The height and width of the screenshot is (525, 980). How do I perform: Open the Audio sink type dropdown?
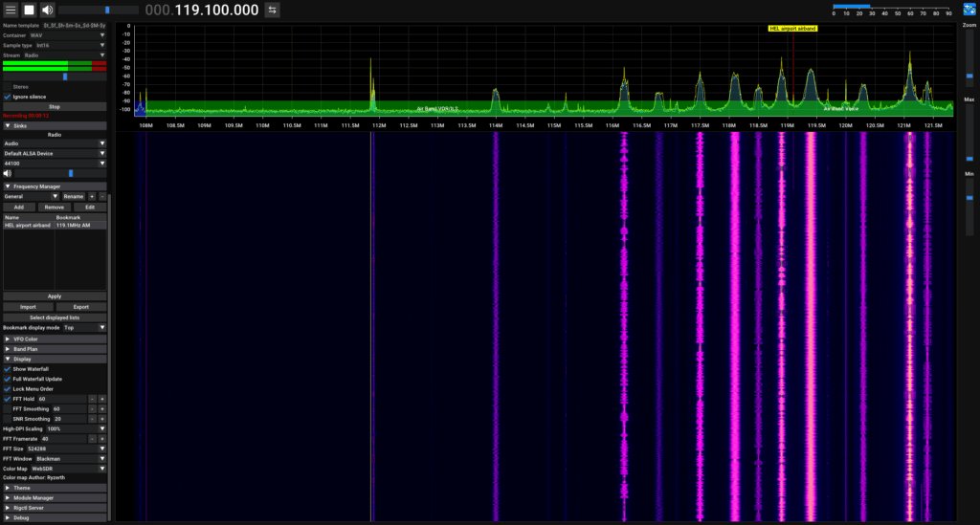[x=55, y=143]
